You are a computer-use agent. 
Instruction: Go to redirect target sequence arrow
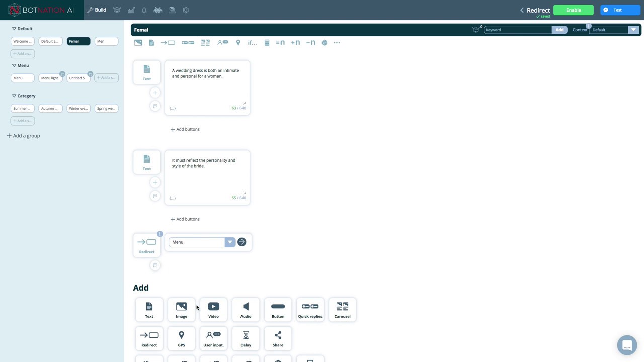[x=242, y=242]
